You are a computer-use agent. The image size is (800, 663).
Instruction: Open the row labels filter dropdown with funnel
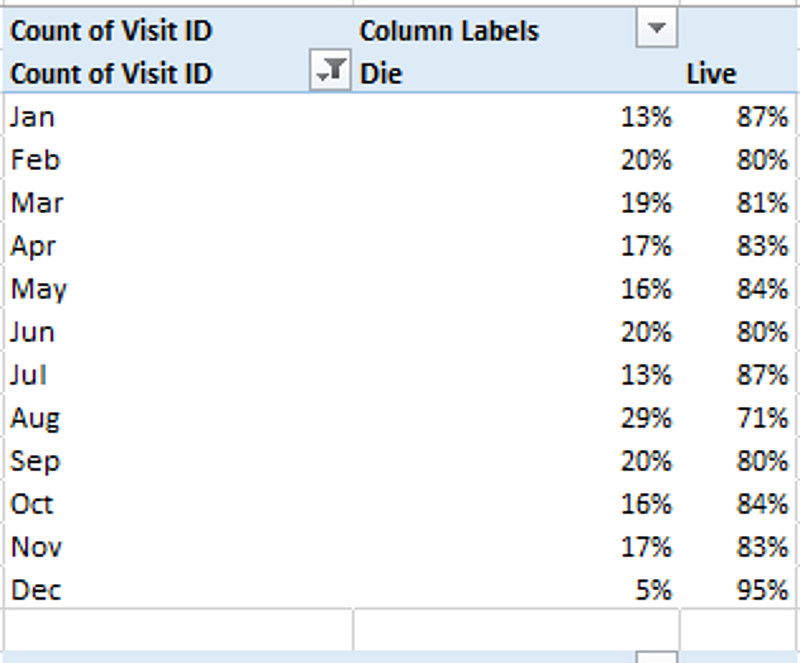pos(330,73)
